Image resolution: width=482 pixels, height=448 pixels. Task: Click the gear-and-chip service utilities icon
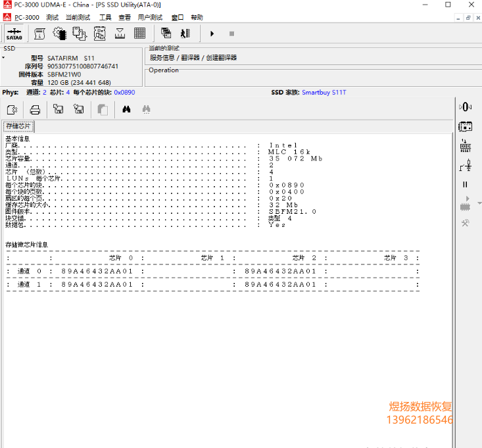click(60, 34)
